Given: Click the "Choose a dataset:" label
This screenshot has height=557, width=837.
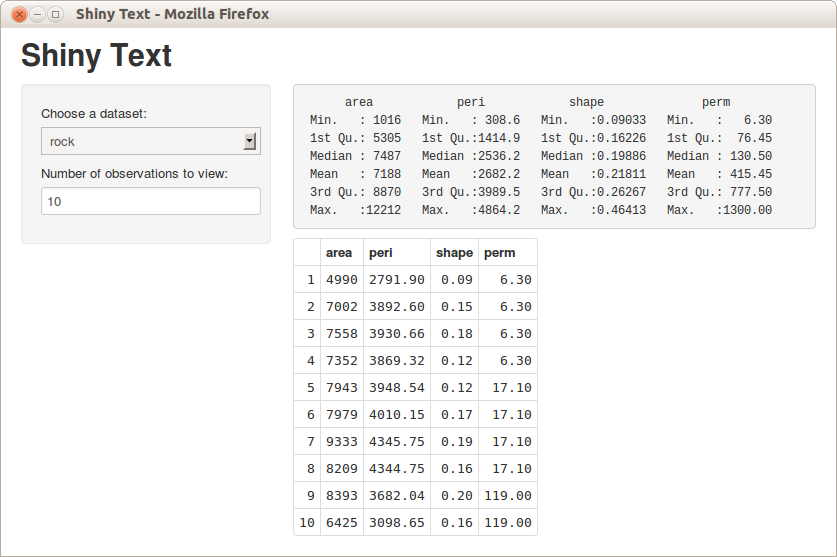Looking at the screenshot, I should pos(94,114).
